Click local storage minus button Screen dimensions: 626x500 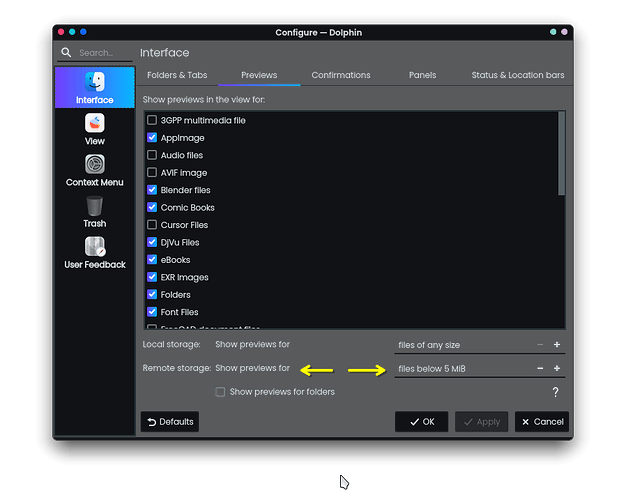540,344
